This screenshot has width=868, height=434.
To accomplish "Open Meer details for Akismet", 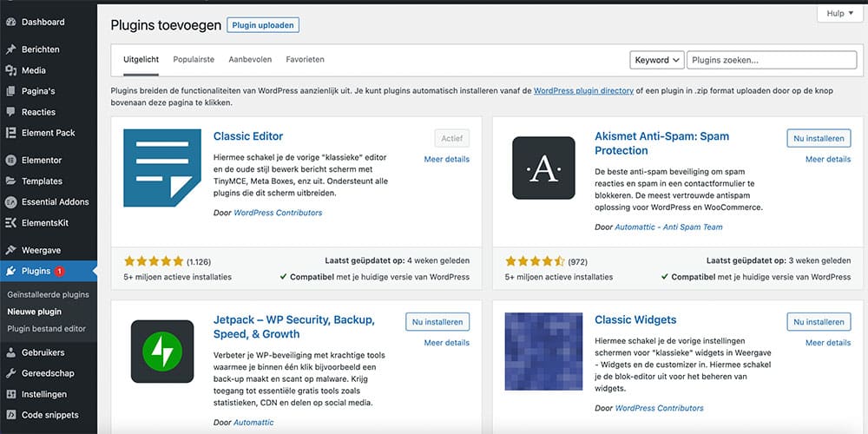I will tap(828, 160).
